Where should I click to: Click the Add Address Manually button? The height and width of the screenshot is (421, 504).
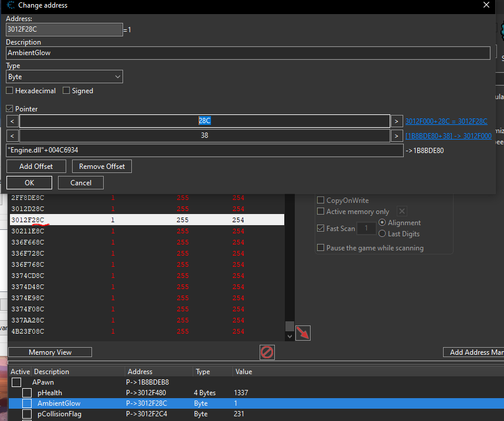[474, 352]
